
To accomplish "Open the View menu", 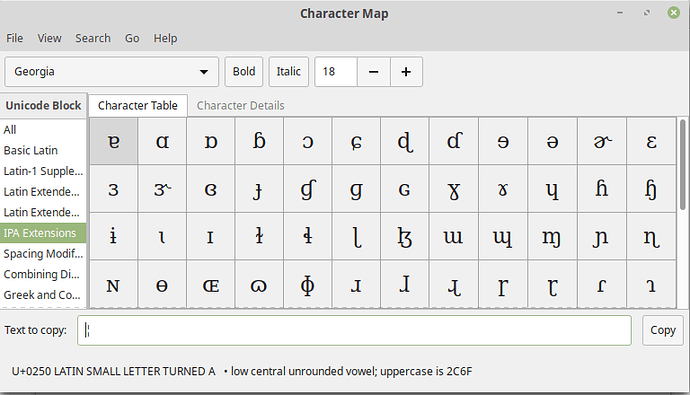I will (x=49, y=38).
